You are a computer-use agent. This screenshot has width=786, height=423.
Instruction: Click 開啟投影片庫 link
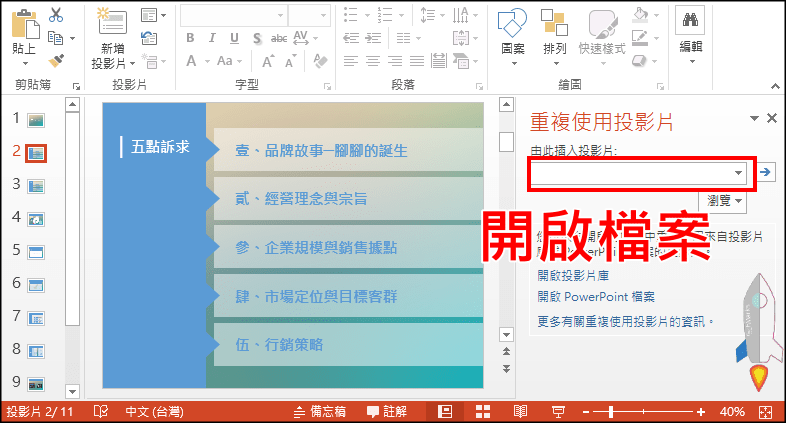tap(573, 275)
